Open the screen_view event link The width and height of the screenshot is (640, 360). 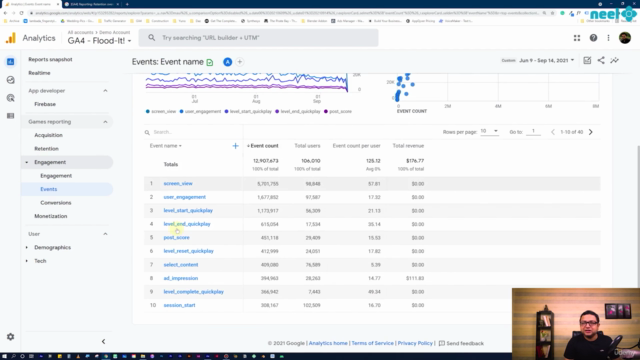coord(178,184)
